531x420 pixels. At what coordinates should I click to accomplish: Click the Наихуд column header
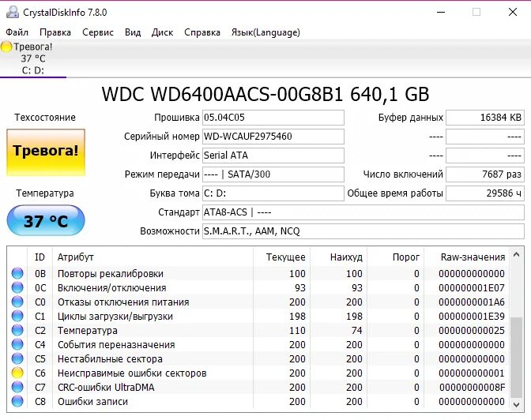[x=339, y=257]
